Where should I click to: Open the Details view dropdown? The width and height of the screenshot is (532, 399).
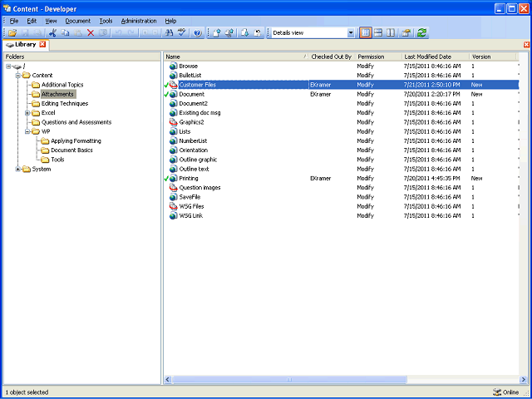tap(351, 33)
